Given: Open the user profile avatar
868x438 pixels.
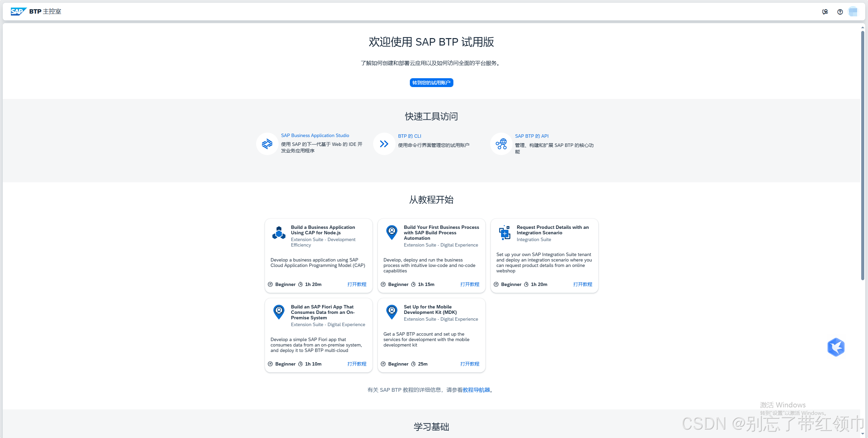Looking at the screenshot, I should 853,12.
